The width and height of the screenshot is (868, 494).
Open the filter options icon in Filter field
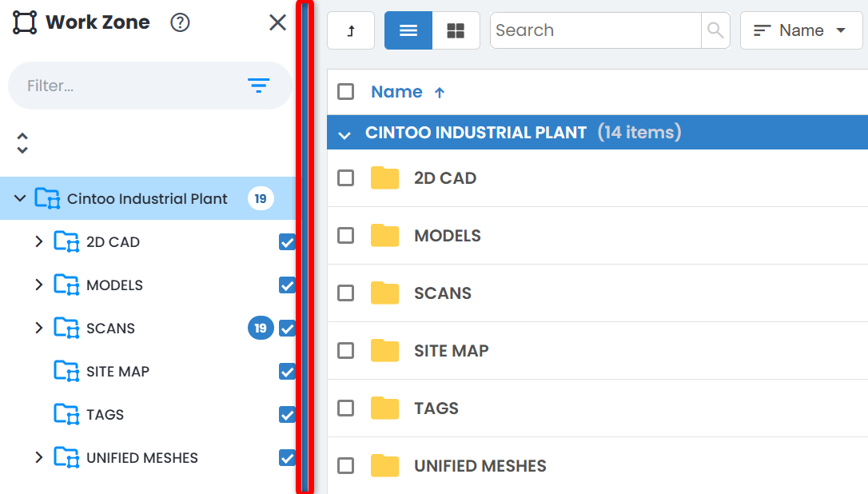click(258, 86)
